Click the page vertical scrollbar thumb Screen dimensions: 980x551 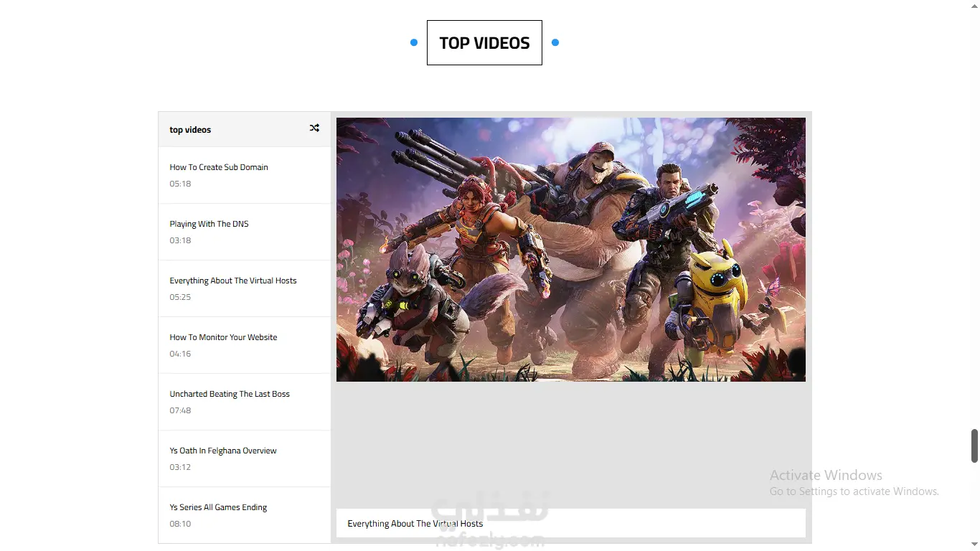tap(974, 446)
